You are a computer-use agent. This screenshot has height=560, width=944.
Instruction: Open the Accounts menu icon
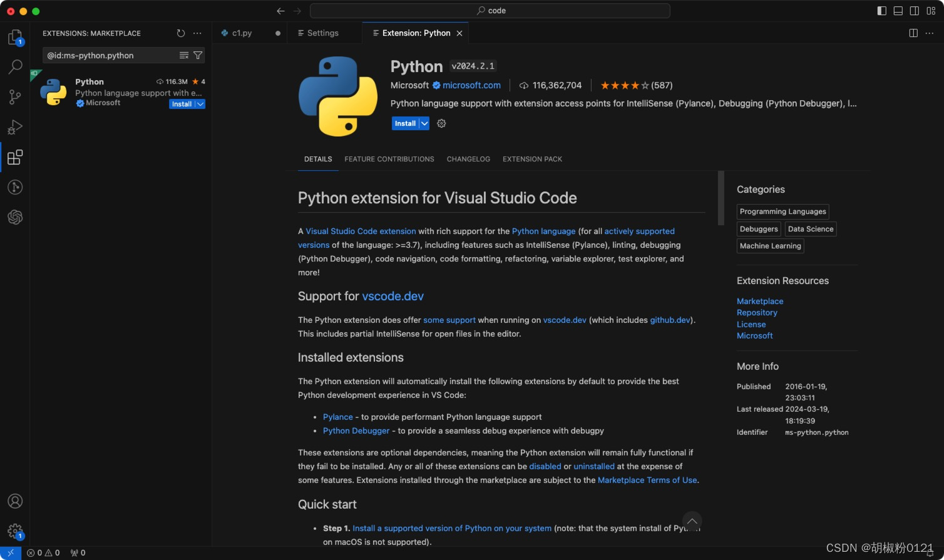(x=15, y=501)
